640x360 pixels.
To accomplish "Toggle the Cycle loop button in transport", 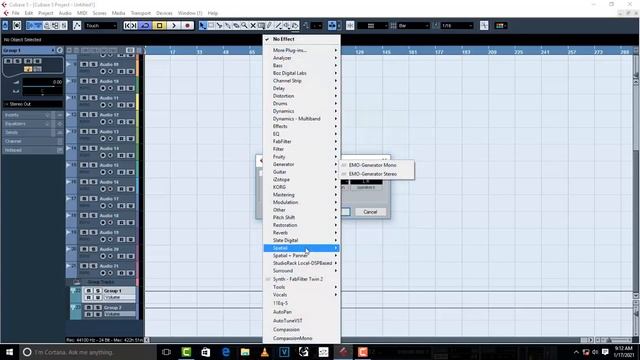I will coord(145,26).
